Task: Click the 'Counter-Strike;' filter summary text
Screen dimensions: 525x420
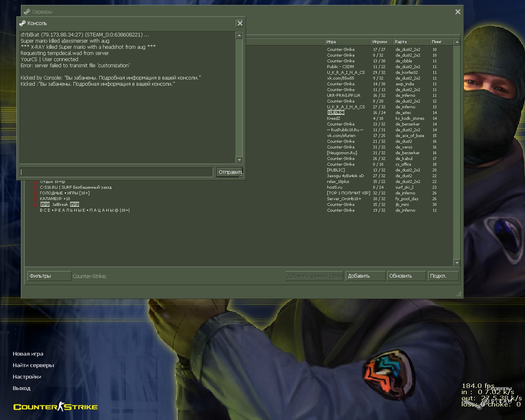Action: point(89,276)
